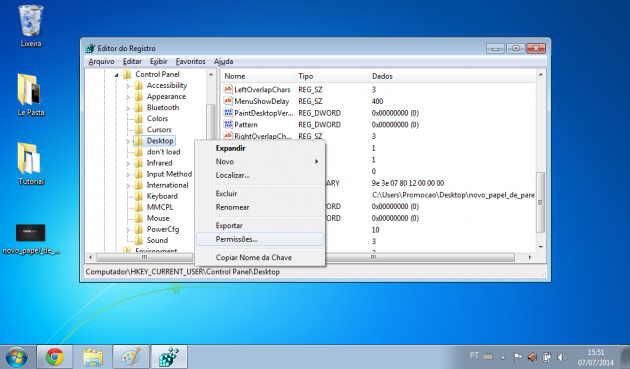Select the MenuShowDelay registry value

click(262, 101)
